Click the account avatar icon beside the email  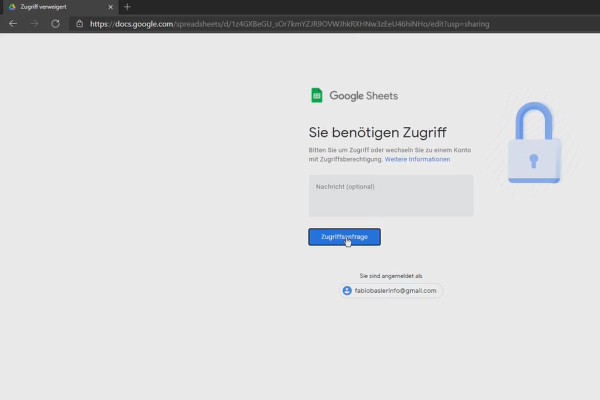click(347, 291)
